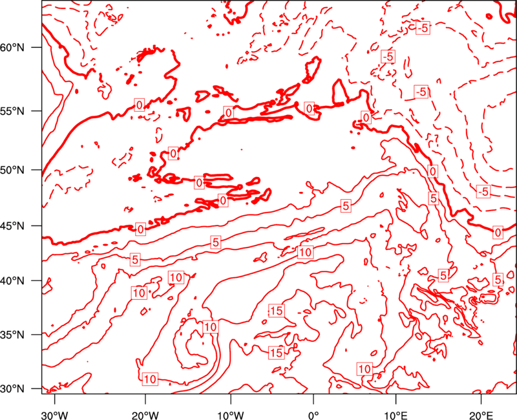Click the 40°N latitude axis label

pos(12,281)
